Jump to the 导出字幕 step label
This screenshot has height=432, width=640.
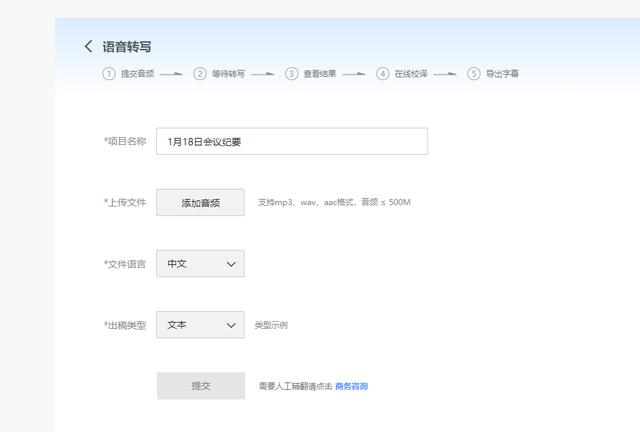[x=502, y=74]
